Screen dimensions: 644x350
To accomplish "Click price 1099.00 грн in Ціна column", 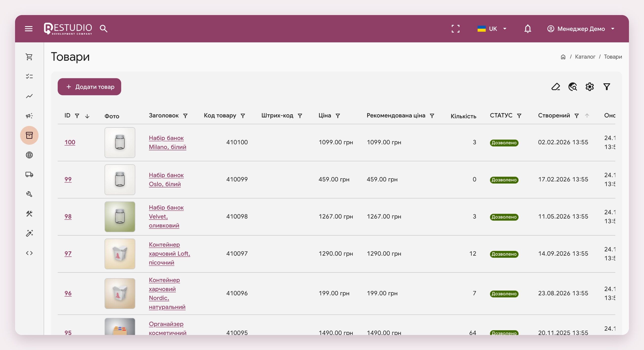I will (x=336, y=142).
